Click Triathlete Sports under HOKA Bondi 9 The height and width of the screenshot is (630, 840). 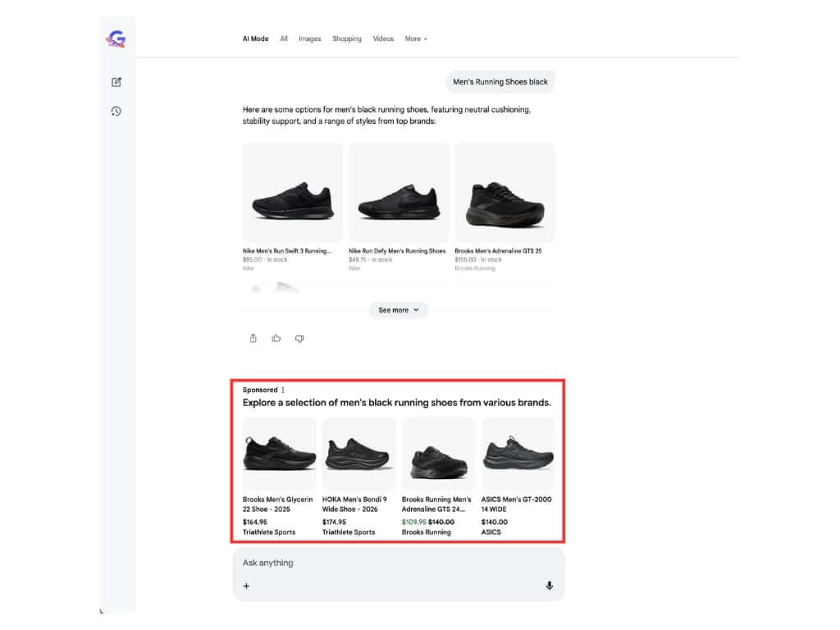tap(348, 532)
